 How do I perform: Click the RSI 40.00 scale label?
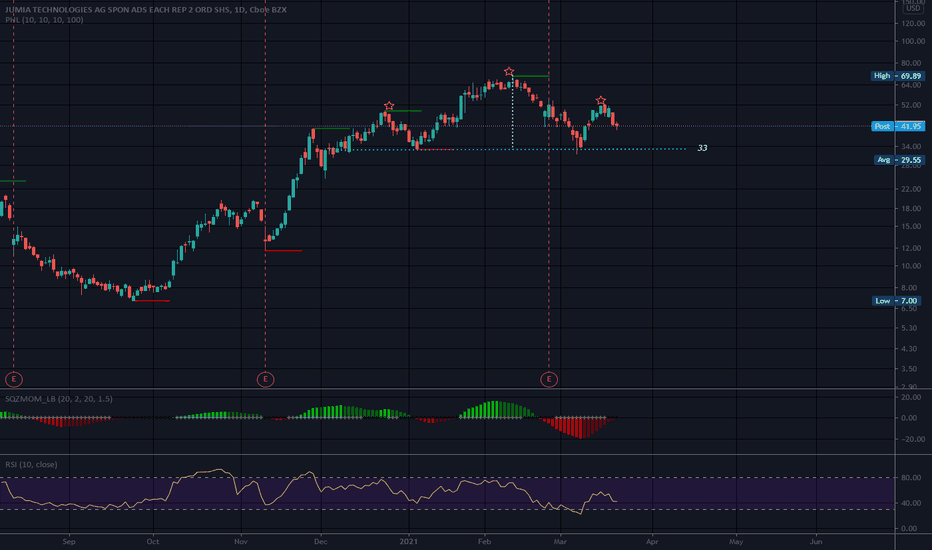pyautogui.click(x=913, y=503)
